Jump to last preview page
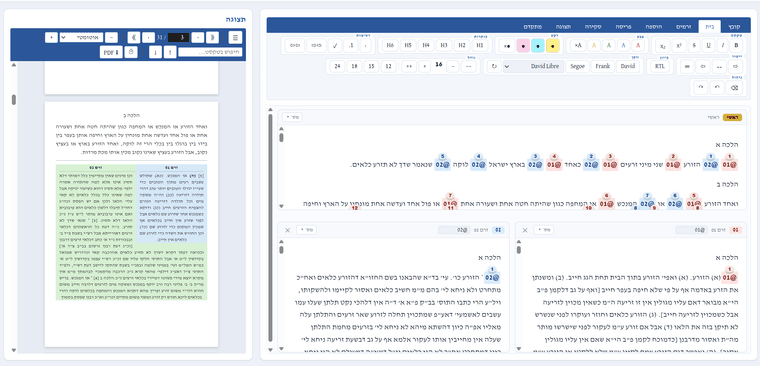The image size is (760, 366). pos(133,37)
